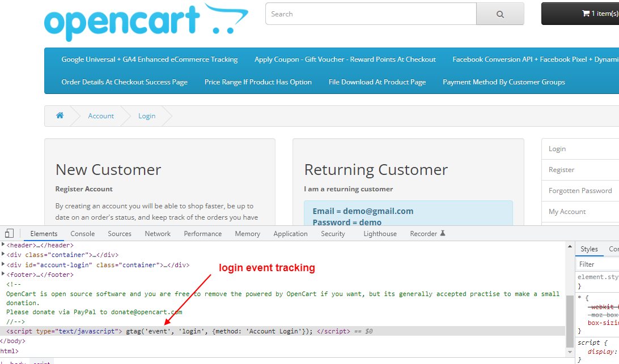Click the element.style rule in Styles

pyautogui.click(x=597, y=277)
